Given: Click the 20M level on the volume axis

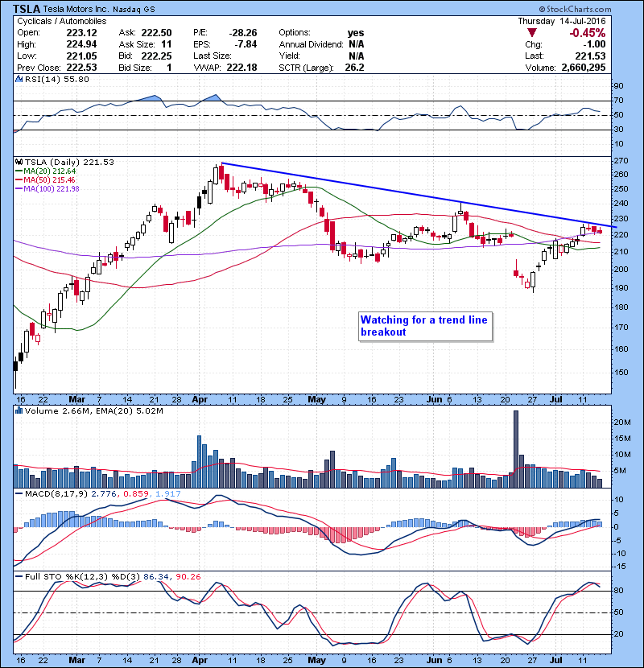Looking at the screenshot, I should (x=621, y=423).
